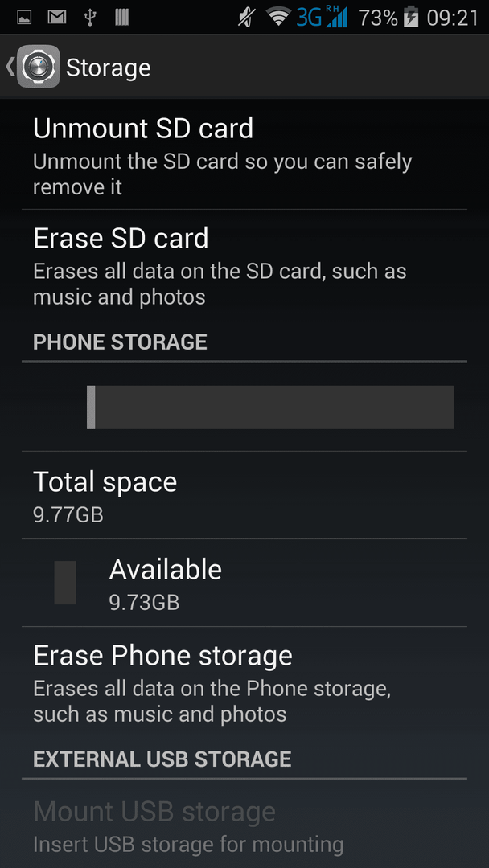Viewport: 489px width, 868px height.
Task: Choose Erase SD card option
Action: pyautogui.click(x=244, y=264)
